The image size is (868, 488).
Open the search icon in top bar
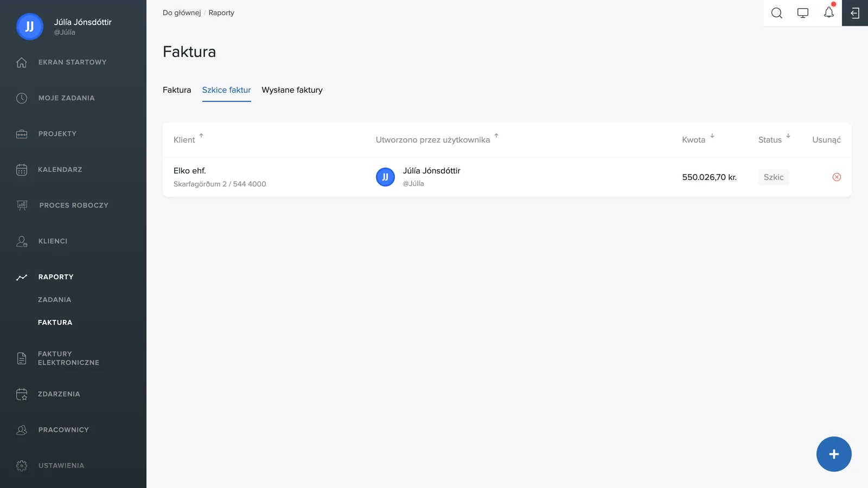click(777, 13)
